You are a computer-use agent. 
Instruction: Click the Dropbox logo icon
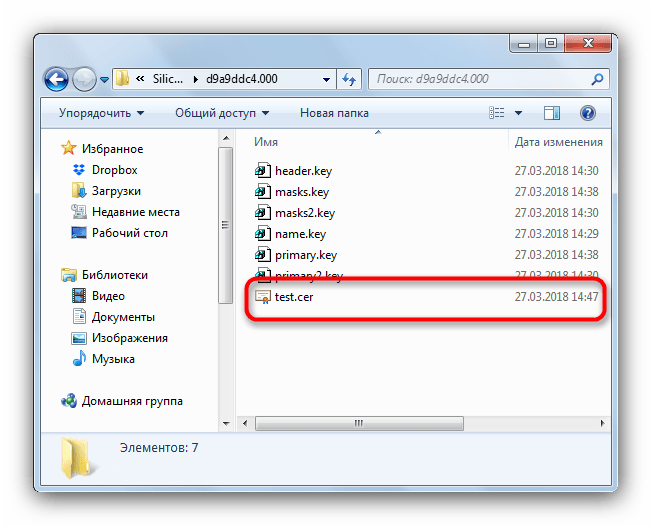click(79, 170)
